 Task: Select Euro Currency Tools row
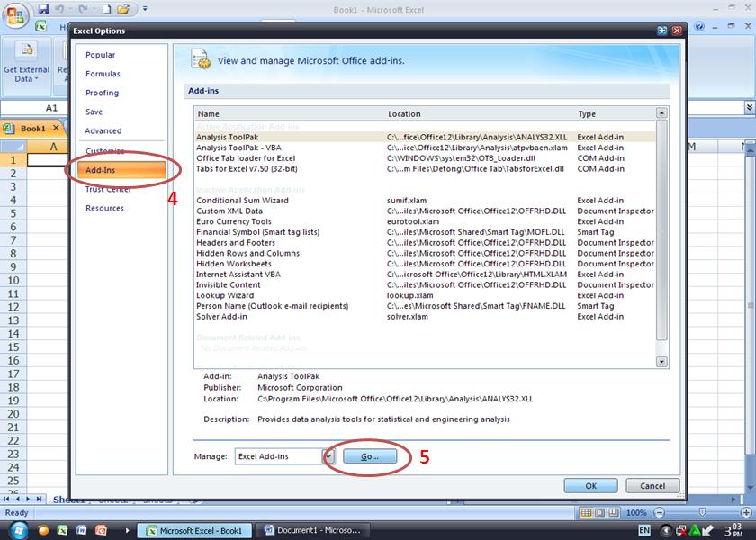pos(425,221)
